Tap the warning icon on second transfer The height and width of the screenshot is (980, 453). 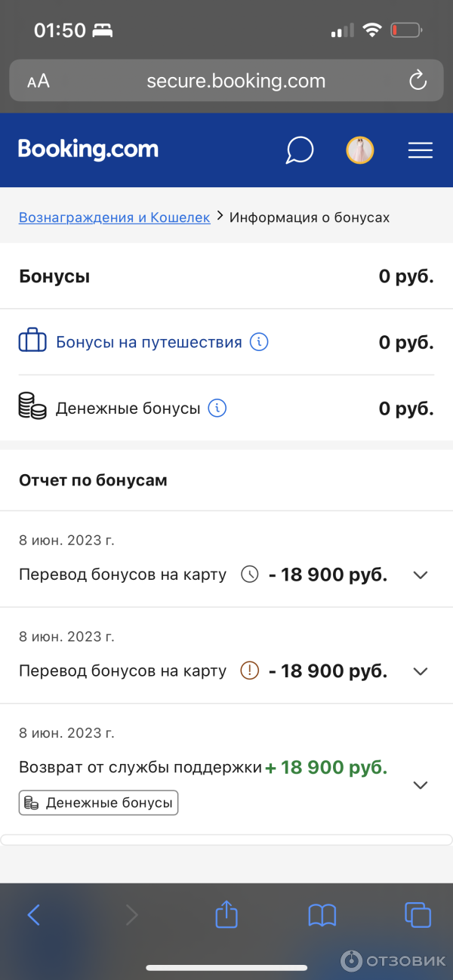tap(249, 670)
